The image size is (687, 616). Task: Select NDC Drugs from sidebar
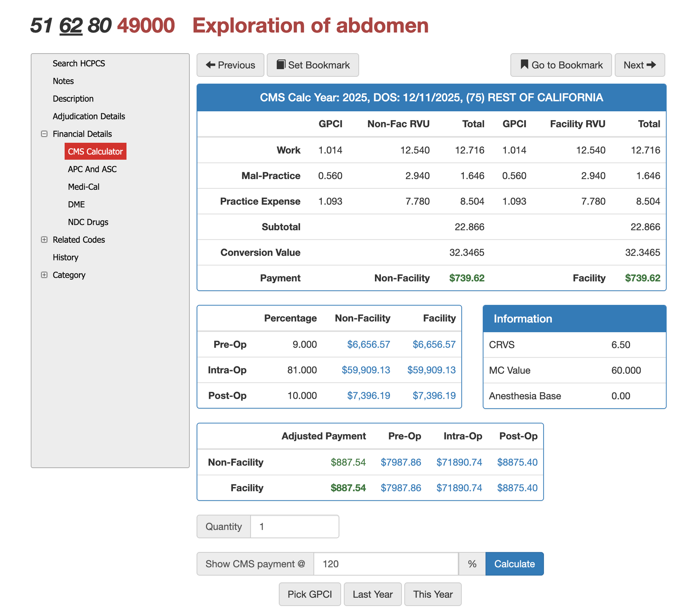88,222
